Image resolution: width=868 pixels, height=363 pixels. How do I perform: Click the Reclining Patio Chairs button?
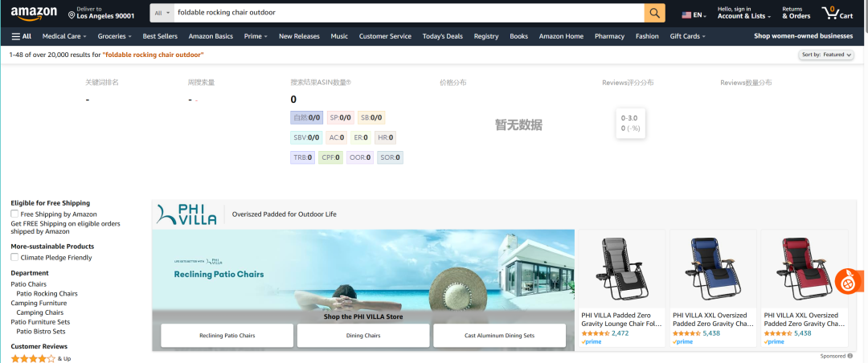227,336
